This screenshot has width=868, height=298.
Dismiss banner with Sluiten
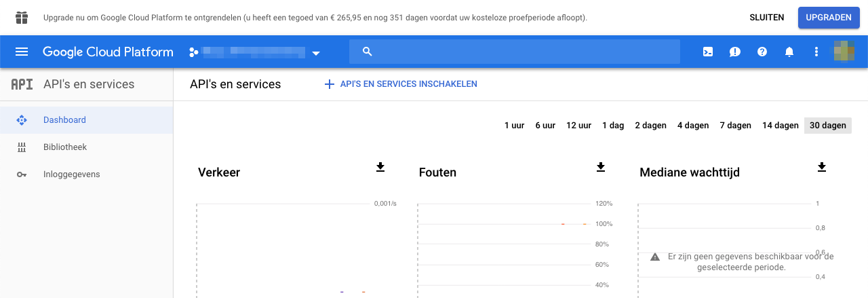point(766,18)
